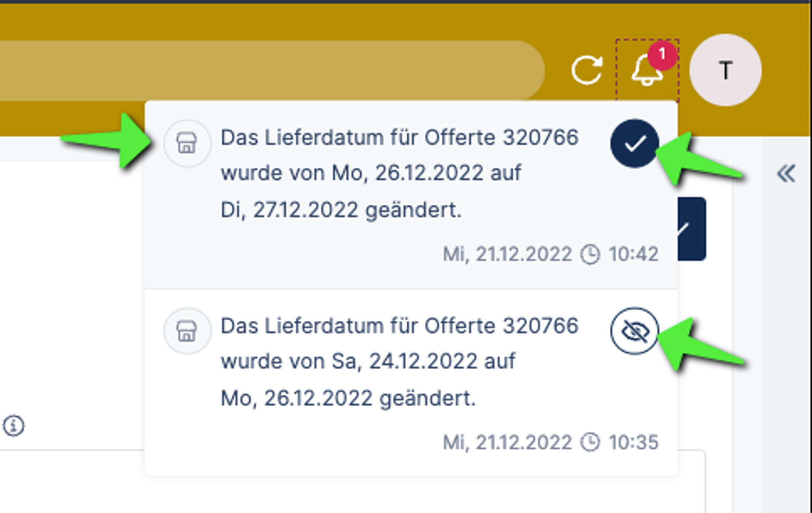Image resolution: width=812 pixels, height=513 pixels.
Task: Click store icon of the 10:35 notification
Action: 187,331
